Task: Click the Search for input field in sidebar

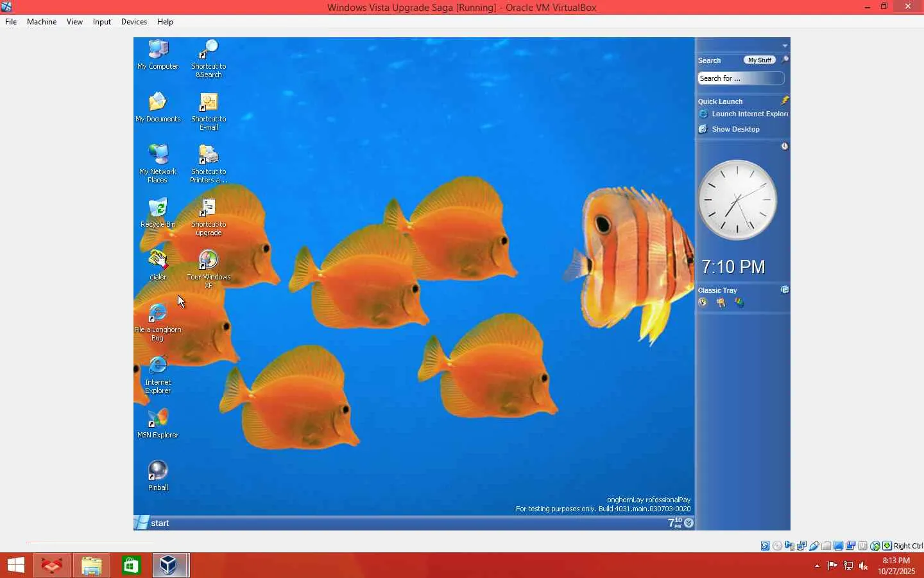Action: point(741,78)
